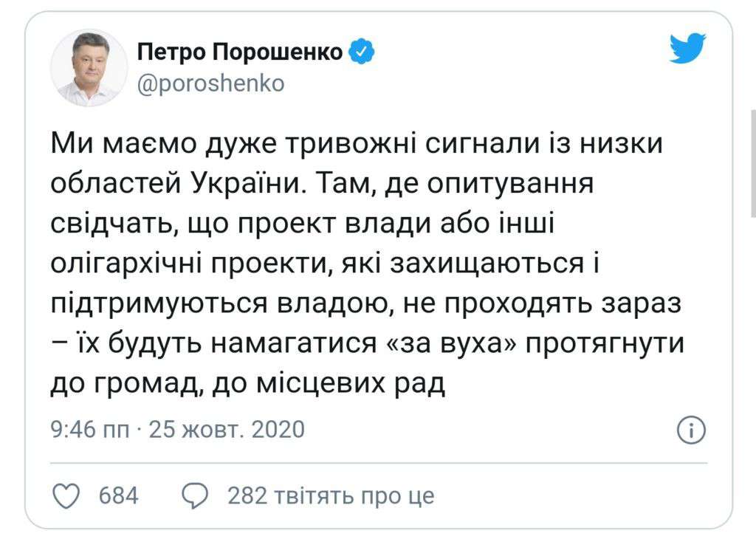
Task: Click the checkmark inside the verified badge
Action: (x=360, y=50)
